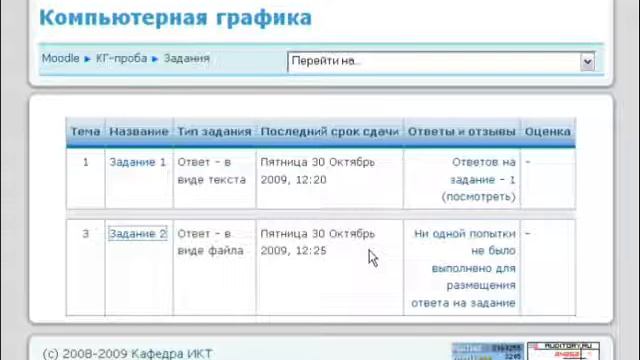Click the Тип задания column header
Screen dimensions: 640x360
214,132
